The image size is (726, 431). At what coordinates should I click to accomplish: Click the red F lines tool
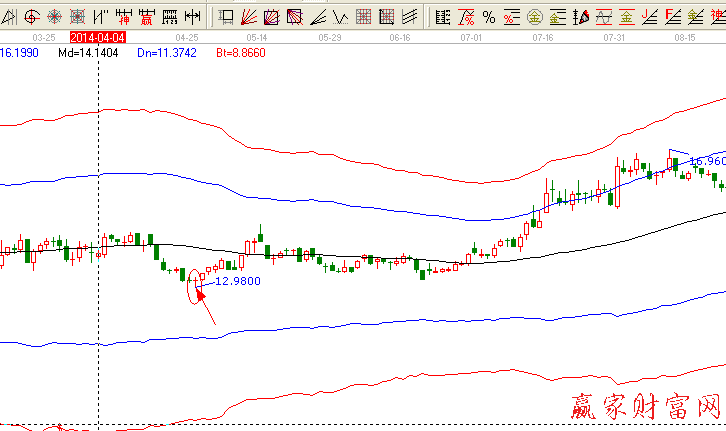point(672,17)
